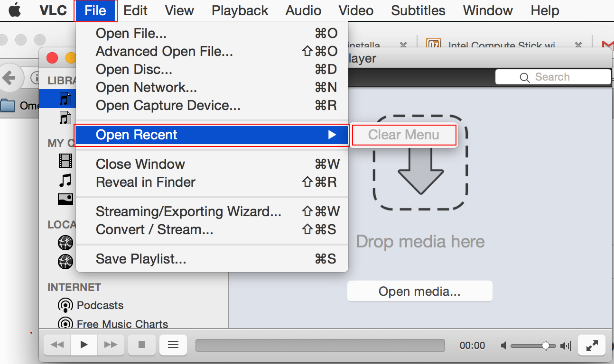The height and width of the screenshot is (364, 614).
Task: Open the Edit menu
Action: click(x=135, y=10)
